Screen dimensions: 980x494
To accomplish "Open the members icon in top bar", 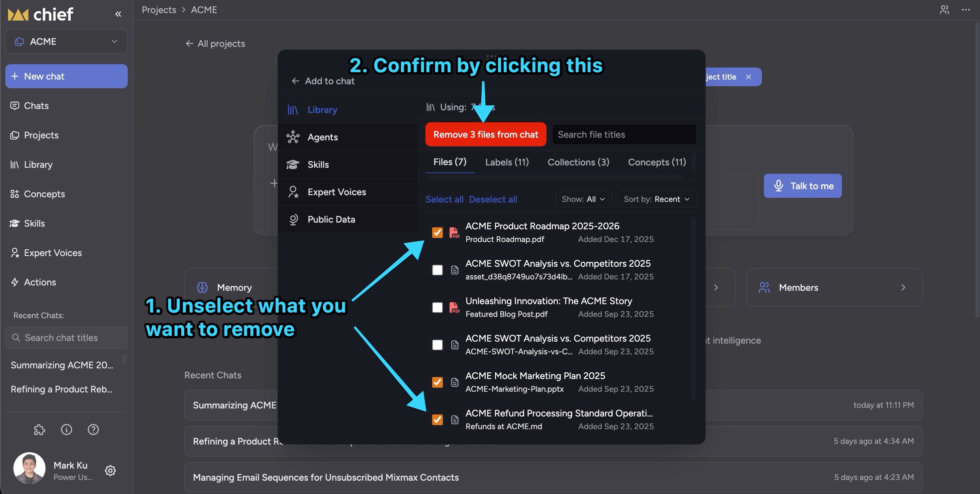I will point(944,10).
